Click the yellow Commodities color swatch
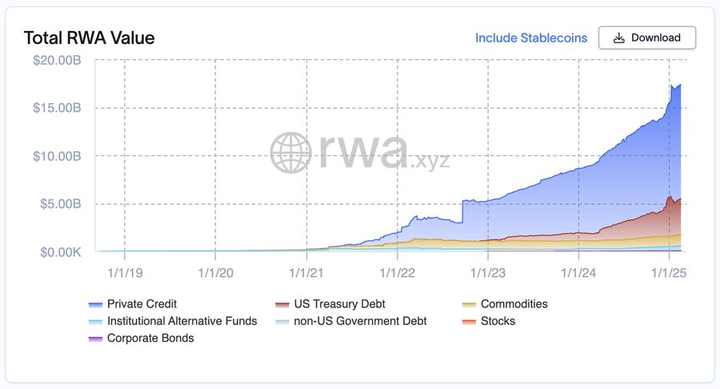Image resolution: width=720 pixels, height=389 pixels. coord(469,304)
